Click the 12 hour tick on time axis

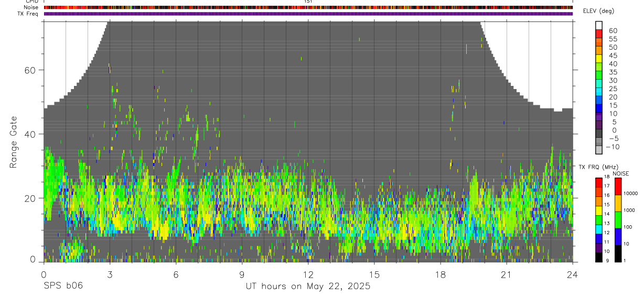308,274
